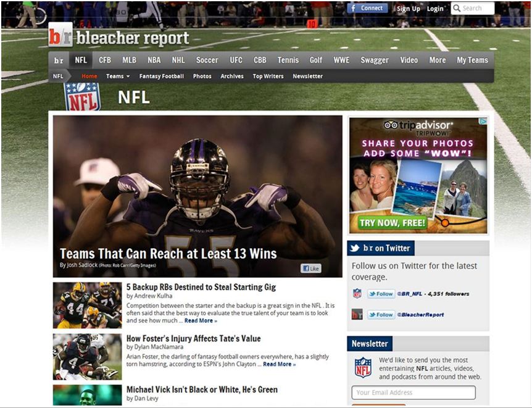Open the @BR_NFL Twitter handle link

click(x=410, y=294)
